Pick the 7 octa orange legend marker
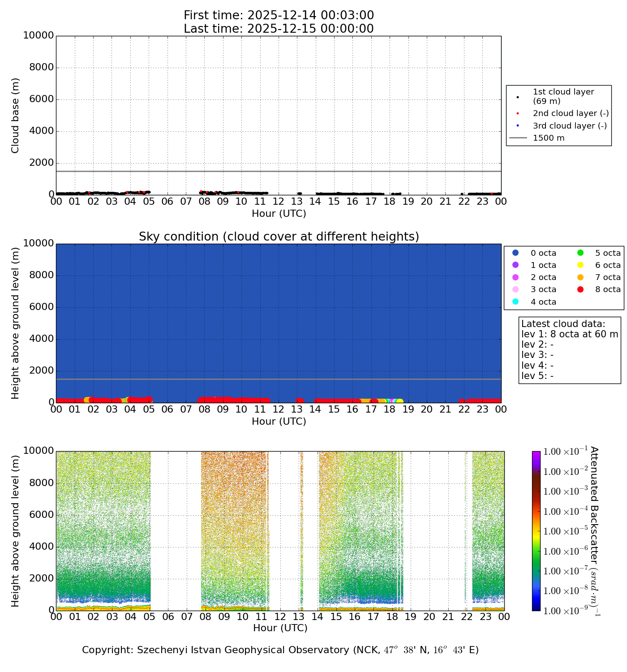Viewport: 627px width, 672px height. (580, 277)
